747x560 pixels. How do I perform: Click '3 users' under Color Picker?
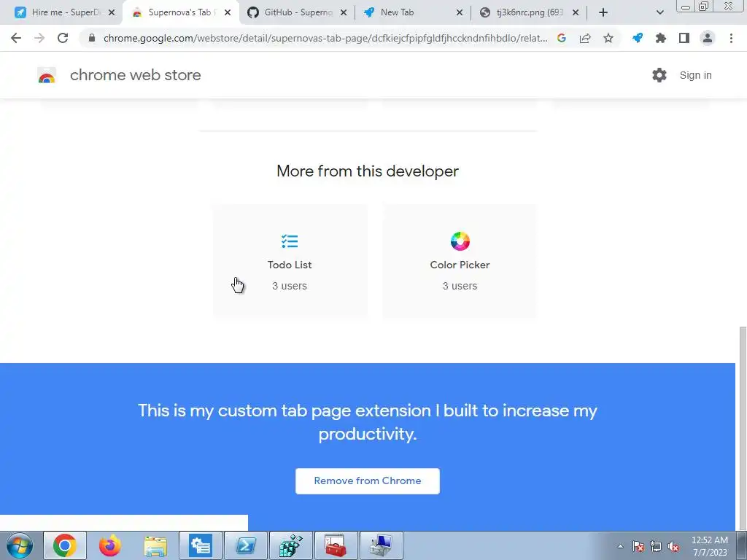(x=460, y=286)
